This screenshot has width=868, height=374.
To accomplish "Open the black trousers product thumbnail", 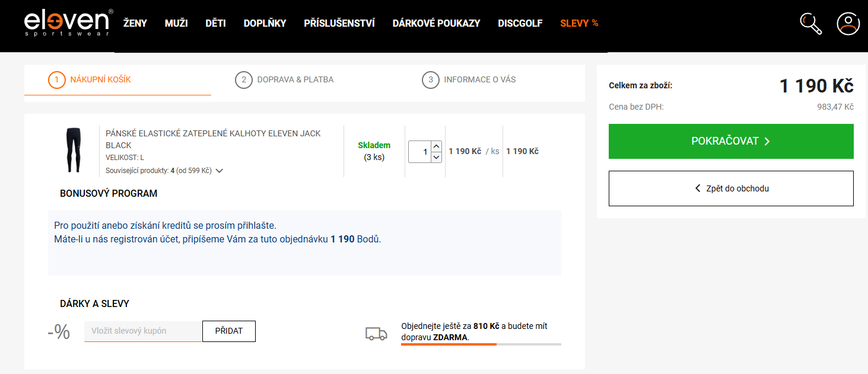I will click(74, 151).
